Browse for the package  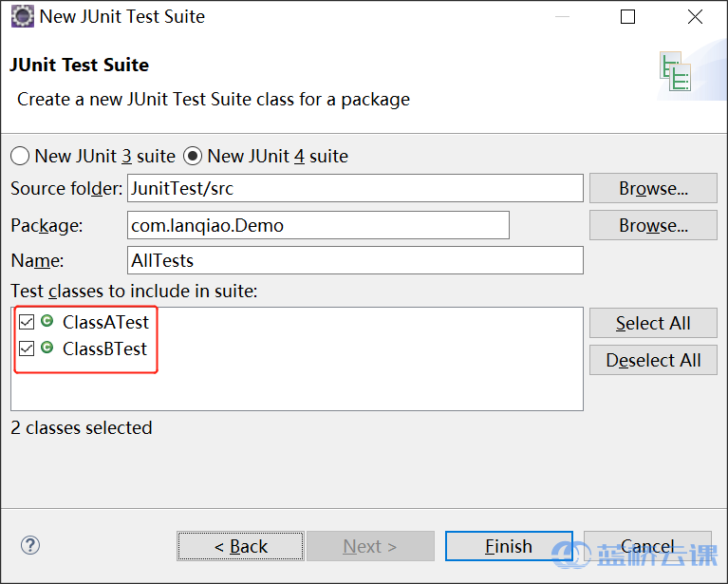pyautogui.click(x=653, y=225)
